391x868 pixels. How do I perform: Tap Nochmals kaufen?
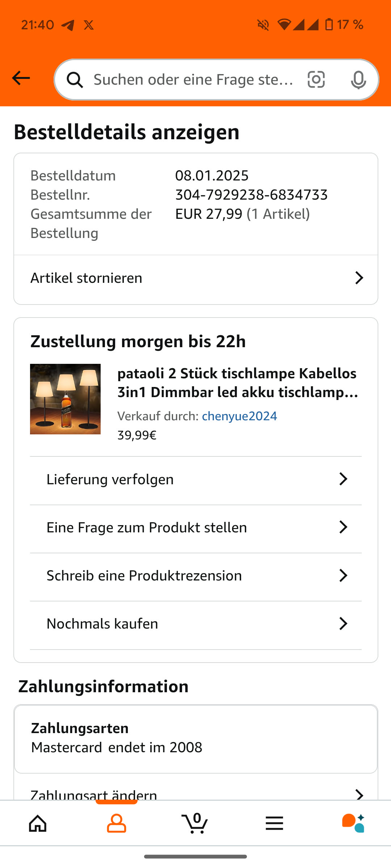pyautogui.click(x=102, y=624)
